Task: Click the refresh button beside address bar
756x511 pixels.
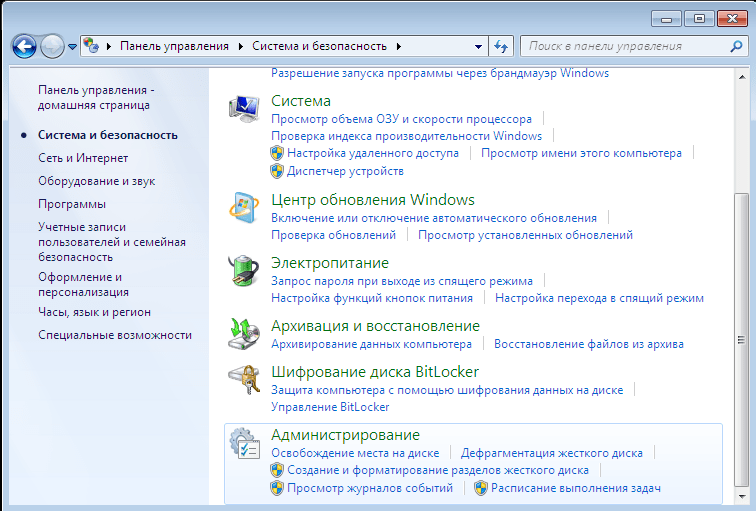Action: [502, 46]
